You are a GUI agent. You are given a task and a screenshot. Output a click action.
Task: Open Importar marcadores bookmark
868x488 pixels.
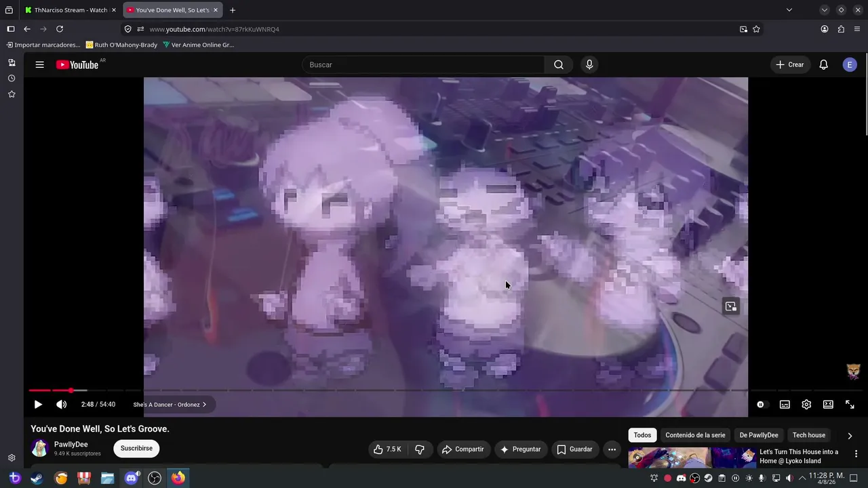point(43,45)
